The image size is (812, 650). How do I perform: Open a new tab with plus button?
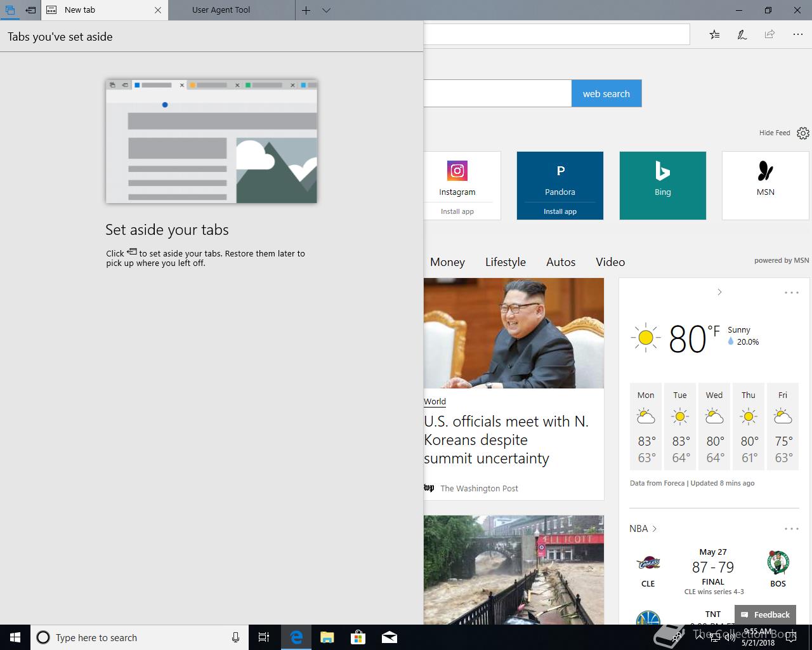[x=306, y=10]
